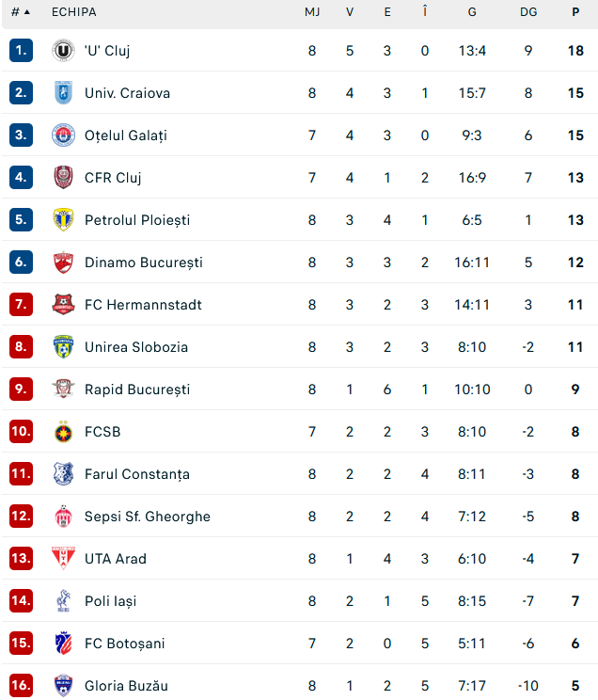The image size is (598, 700).
Task: Open the FC Hermannstadt team link
Action: [143, 305]
